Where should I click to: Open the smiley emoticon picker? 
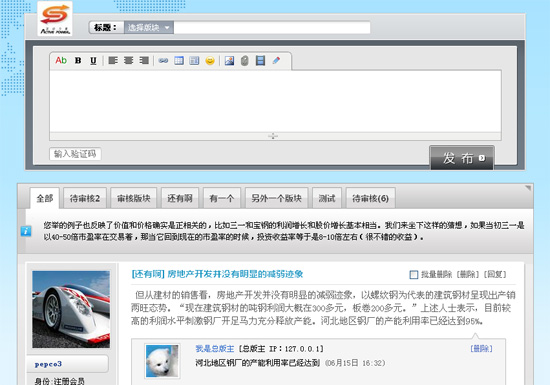tap(210, 61)
